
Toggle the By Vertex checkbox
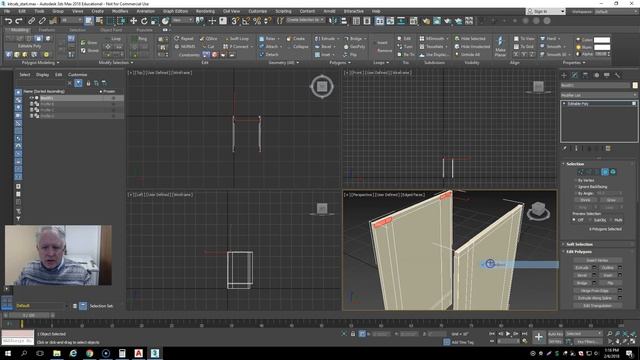pos(576,180)
